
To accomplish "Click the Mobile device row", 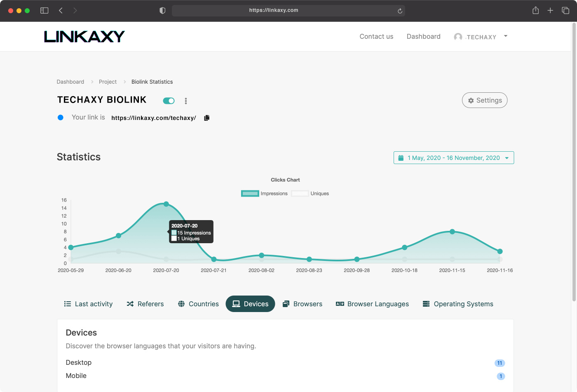I will (285, 376).
